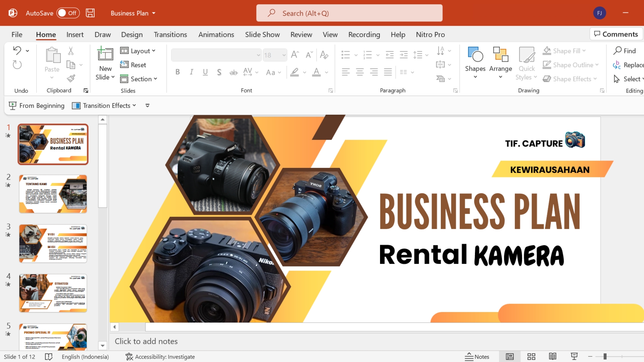Click the Arrange icon
The height and width of the screenshot is (362, 644).
pyautogui.click(x=500, y=62)
